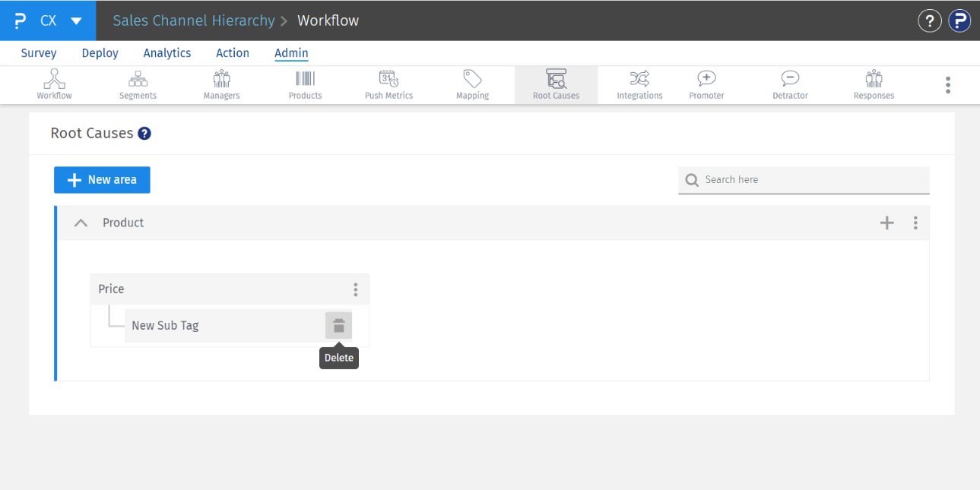
Task: Switch to the Survey tab
Action: [x=39, y=53]
